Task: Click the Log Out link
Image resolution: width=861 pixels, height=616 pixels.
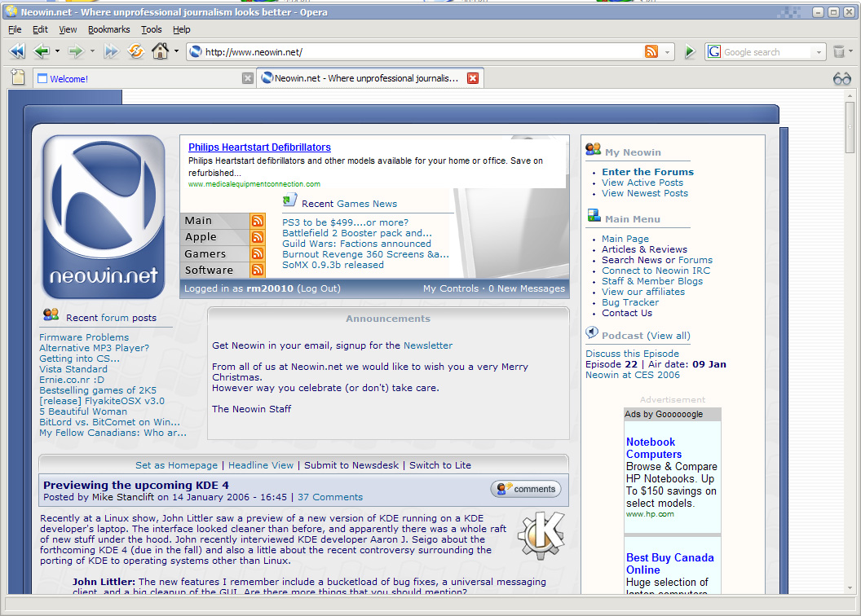Action: tap(319, 288)
